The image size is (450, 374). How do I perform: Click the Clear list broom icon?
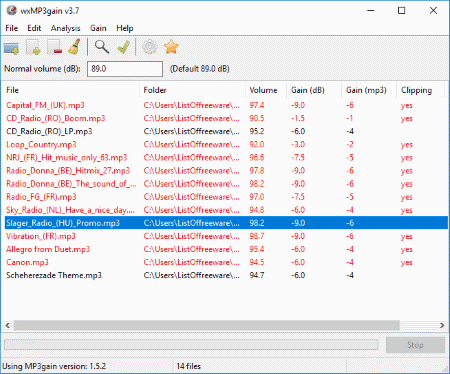(x=75, y=47)
